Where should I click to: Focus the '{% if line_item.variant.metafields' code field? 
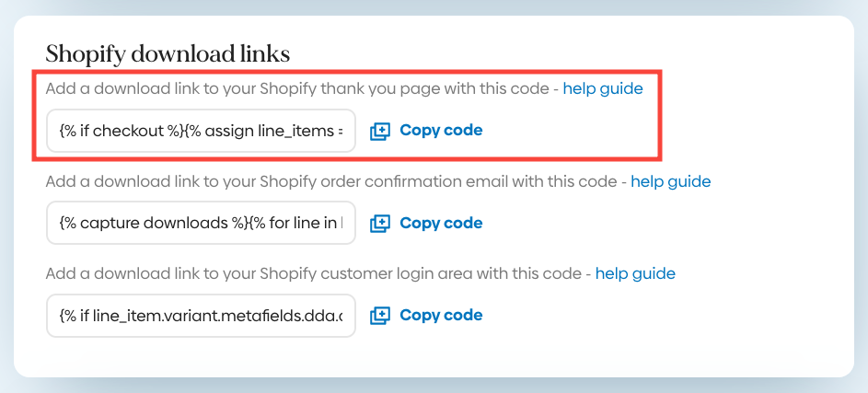[x=201, y=315]
